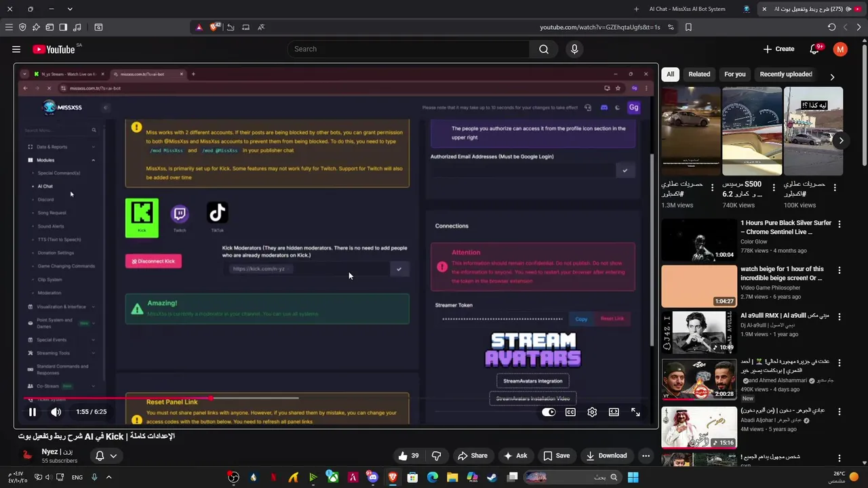Share this video

coord(473,455)
